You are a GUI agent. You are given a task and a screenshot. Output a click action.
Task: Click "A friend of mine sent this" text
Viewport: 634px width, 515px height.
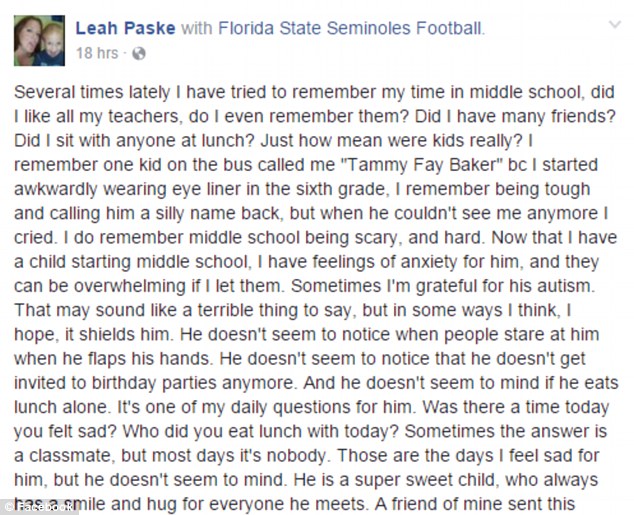pyautogui.click(x=474, y=504)
